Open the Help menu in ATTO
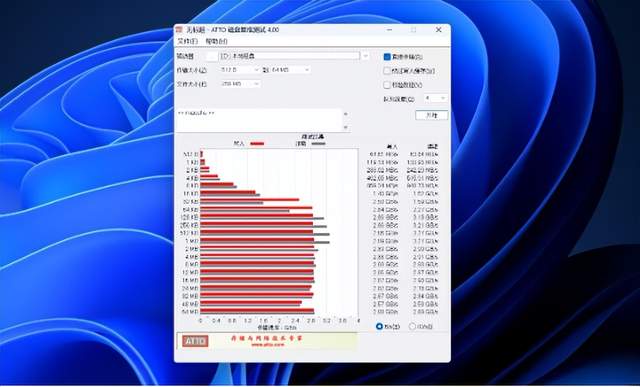Viewport: 640px width, 387px height. (216, 41)
